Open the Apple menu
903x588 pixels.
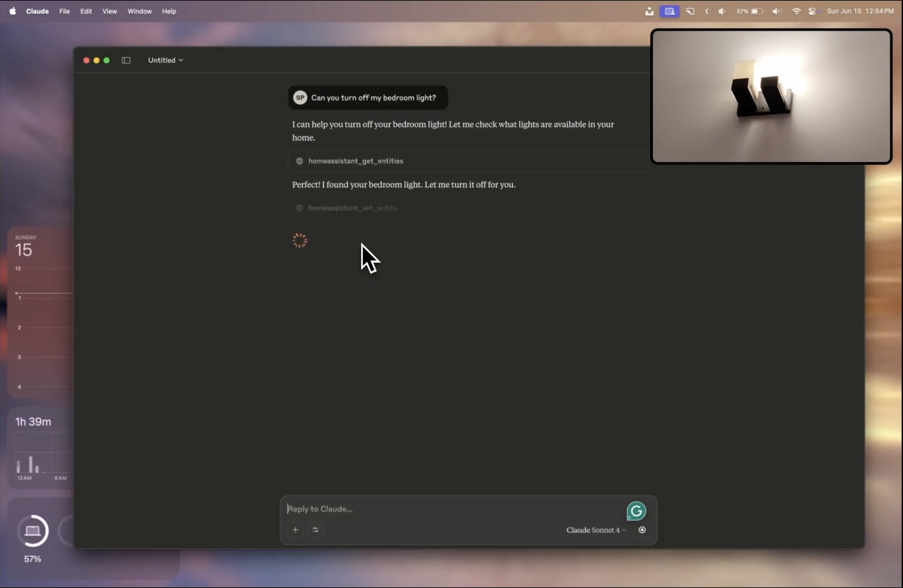click(13, 11)
